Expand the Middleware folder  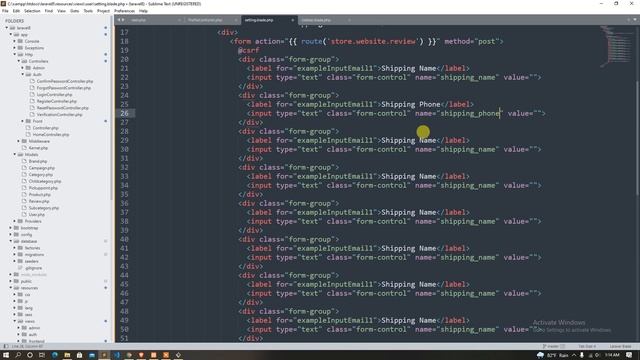pyautogui.click(x=19, y=141)
